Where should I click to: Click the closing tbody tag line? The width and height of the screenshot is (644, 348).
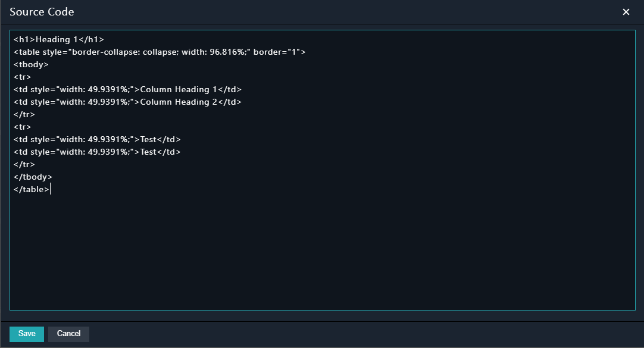coord(33,177)
